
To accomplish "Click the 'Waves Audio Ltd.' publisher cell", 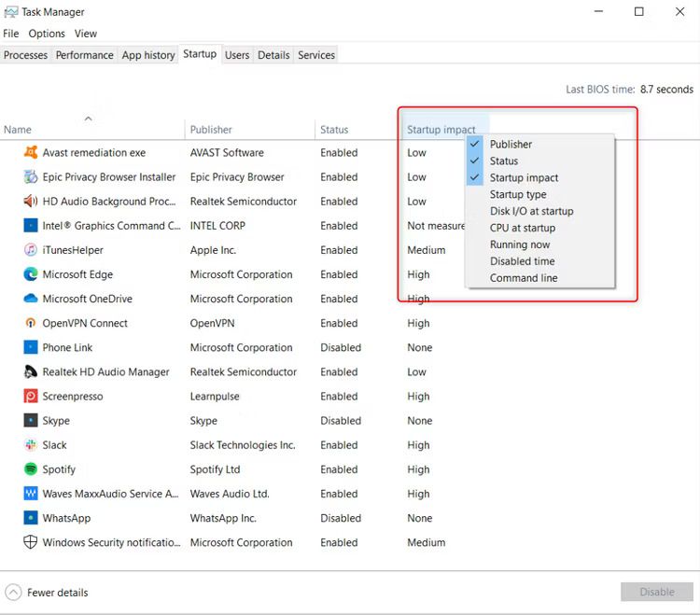I will tap(230, 494).
